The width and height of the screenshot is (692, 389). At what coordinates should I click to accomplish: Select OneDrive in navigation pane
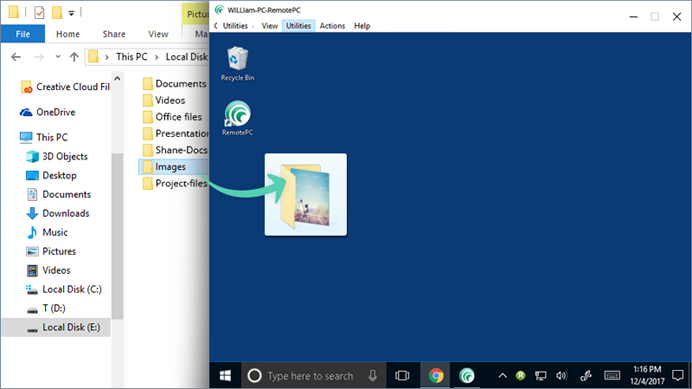48,112
